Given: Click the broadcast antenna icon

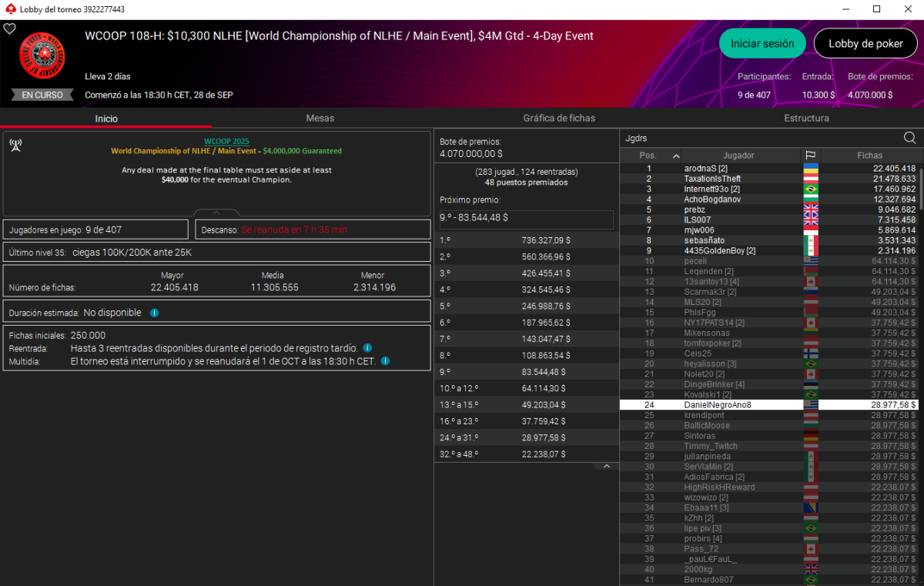Looking at the screenshot, I should (15, 145).
